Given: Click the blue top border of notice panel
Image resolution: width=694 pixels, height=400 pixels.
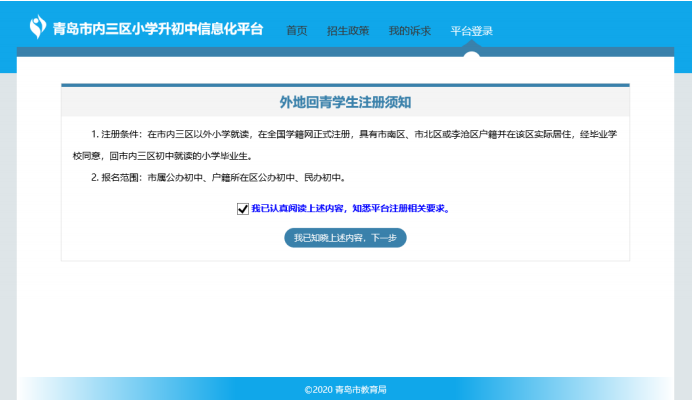Looking at the screenshot, I should pos(345,85).
